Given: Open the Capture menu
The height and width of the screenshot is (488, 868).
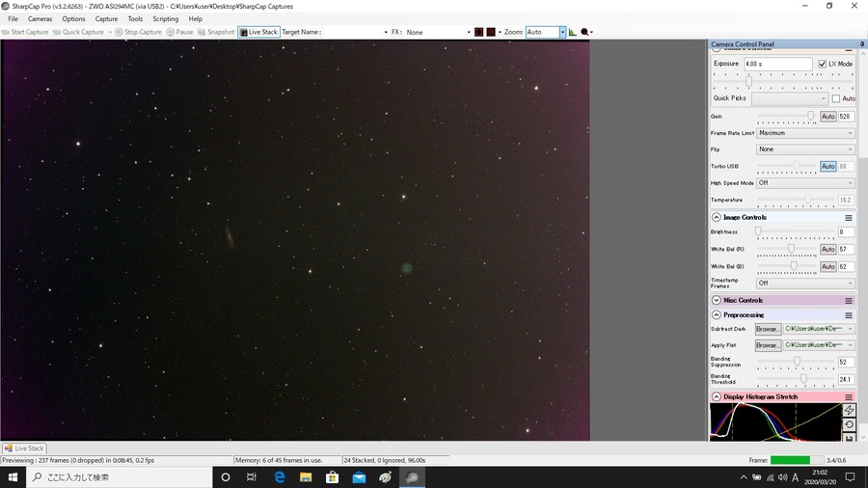Looking at the screenshot, I should coord(106,19).
